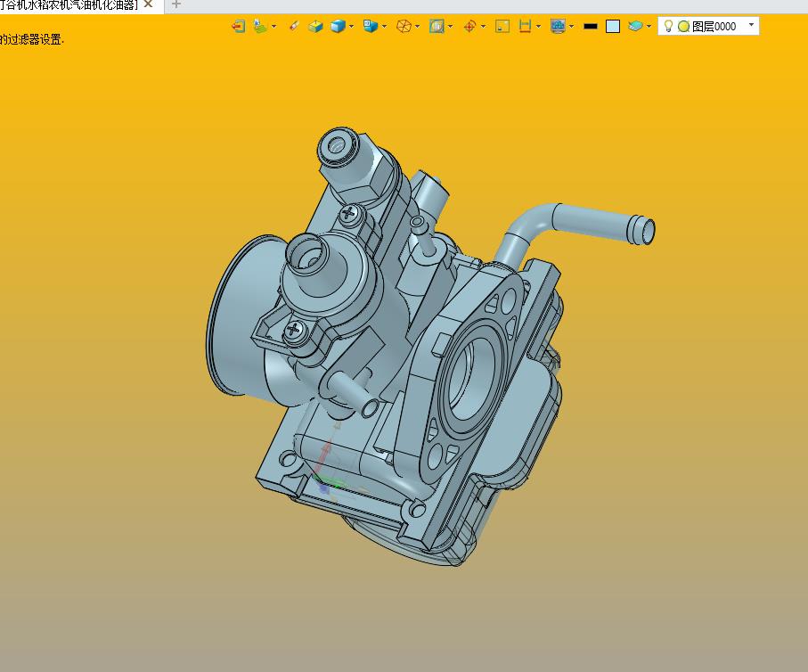This screenshot has height=672, width=808.
Task: Select the upper Phillips screw head on the model
Action: [x=349, y=213]
